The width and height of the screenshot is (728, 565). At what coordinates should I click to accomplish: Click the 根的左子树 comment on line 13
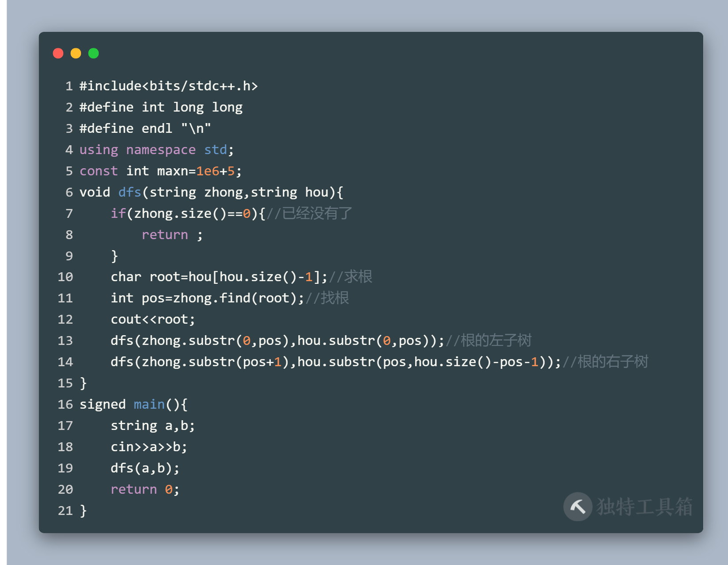coord(489,341)
